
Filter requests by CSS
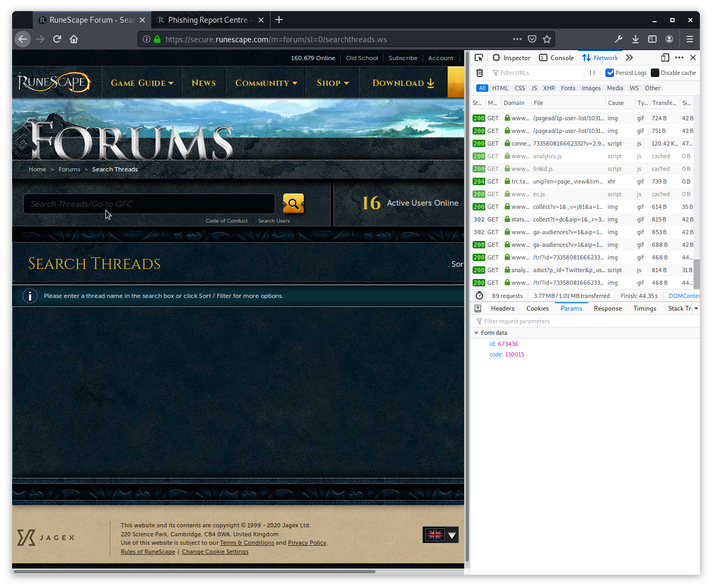click(x=520, y=88)
